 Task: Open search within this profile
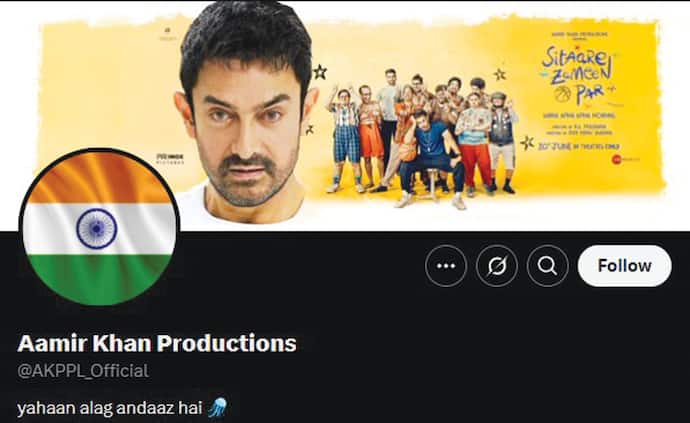pyautogui.click(x=547, y=266)
